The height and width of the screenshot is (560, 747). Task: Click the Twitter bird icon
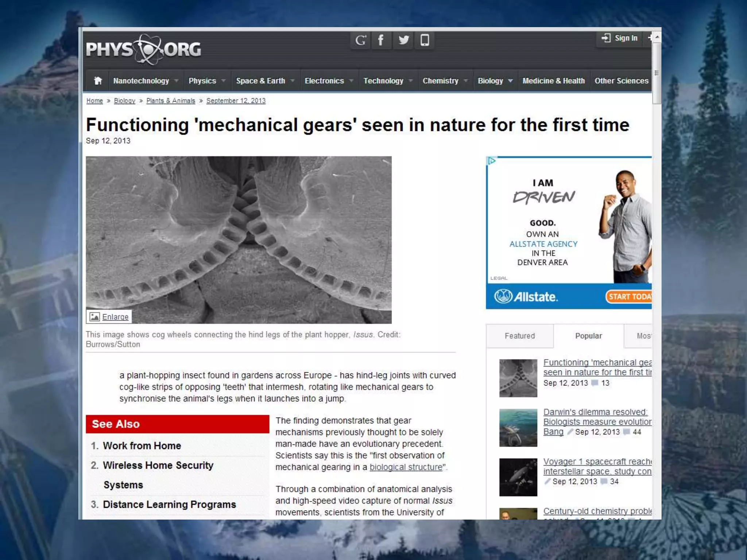[403, 40]
